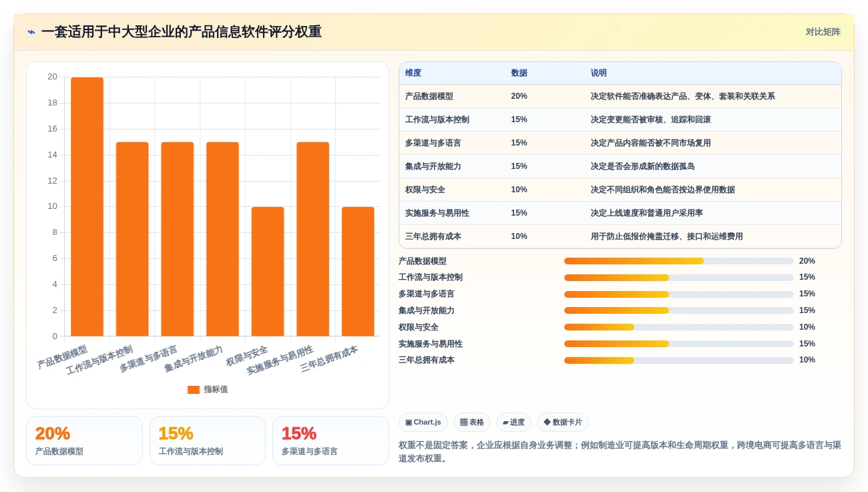Open the 20% 产品数据模型 data card
The image size is (868, 492).
[x=84, y=441]
